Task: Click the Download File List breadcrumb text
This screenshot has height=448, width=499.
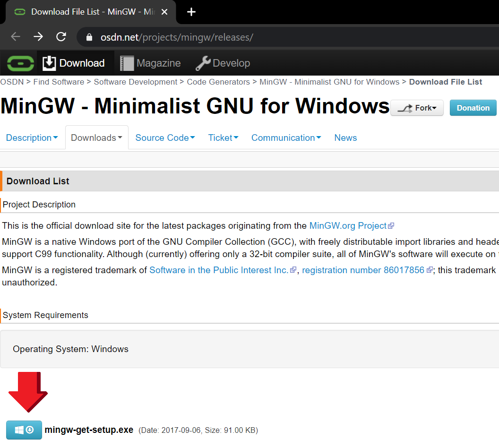Action: (x=445, y=82)
